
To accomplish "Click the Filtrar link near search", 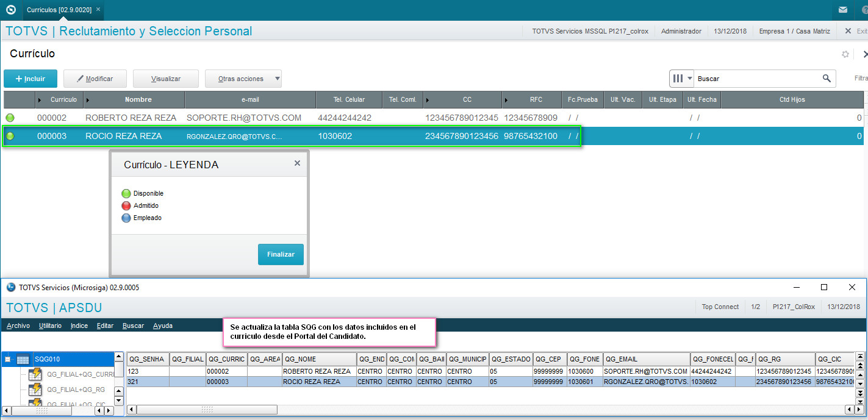I will [x=861, y=78].
